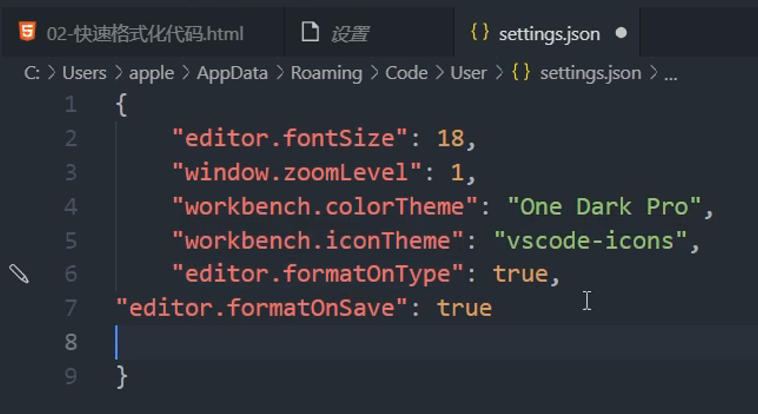Click the "editor.formatOnType" key
The width and height of the screenshot is (758, 414).
[318, 274]
